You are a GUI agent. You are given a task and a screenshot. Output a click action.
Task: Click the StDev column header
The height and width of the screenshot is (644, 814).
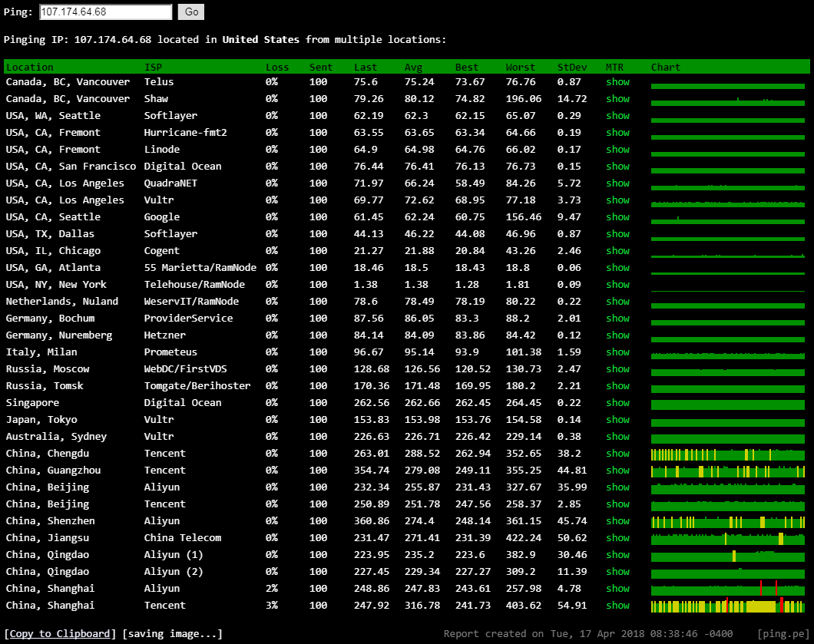point(571,67)
